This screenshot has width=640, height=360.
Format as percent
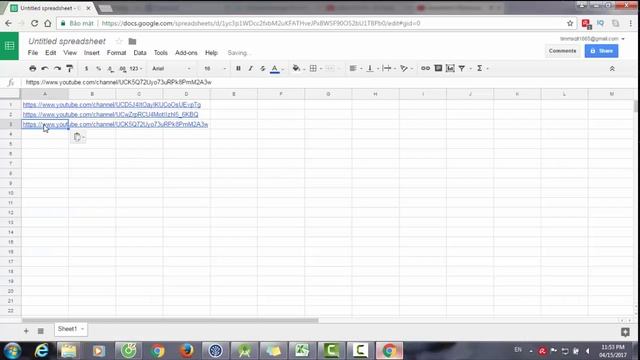tap(98, 69)
